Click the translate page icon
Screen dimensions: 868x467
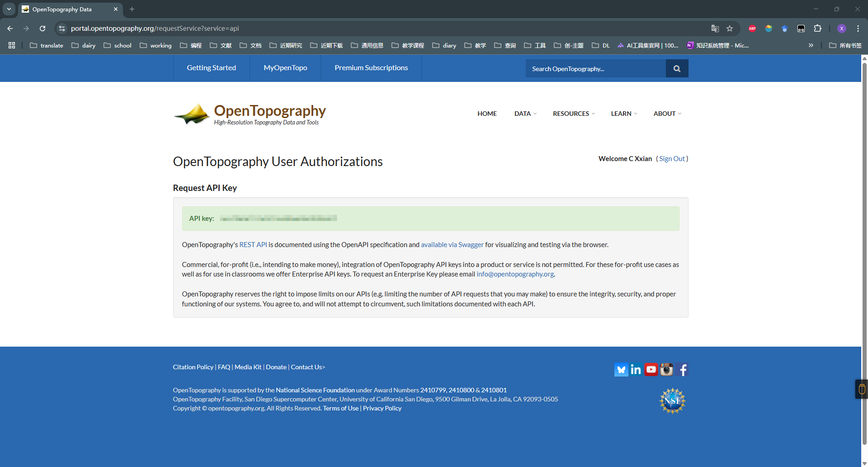coord(715,29)
